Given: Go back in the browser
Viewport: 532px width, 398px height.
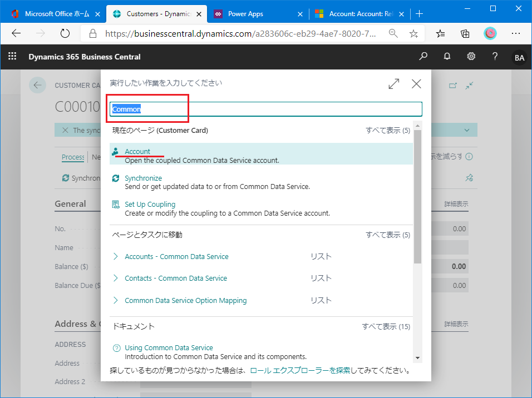Looking at the screenshot, I should click(16, 33).
